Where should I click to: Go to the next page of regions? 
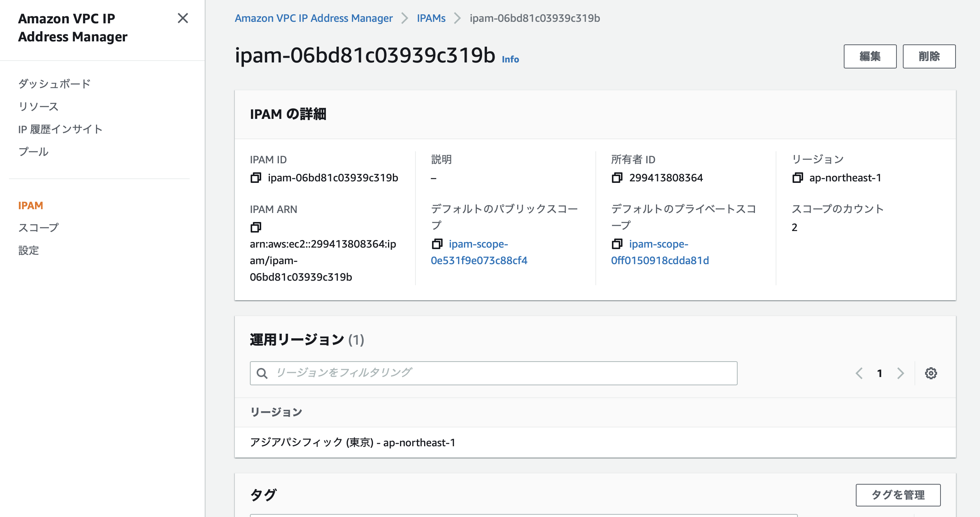click(x=900, y=373)
